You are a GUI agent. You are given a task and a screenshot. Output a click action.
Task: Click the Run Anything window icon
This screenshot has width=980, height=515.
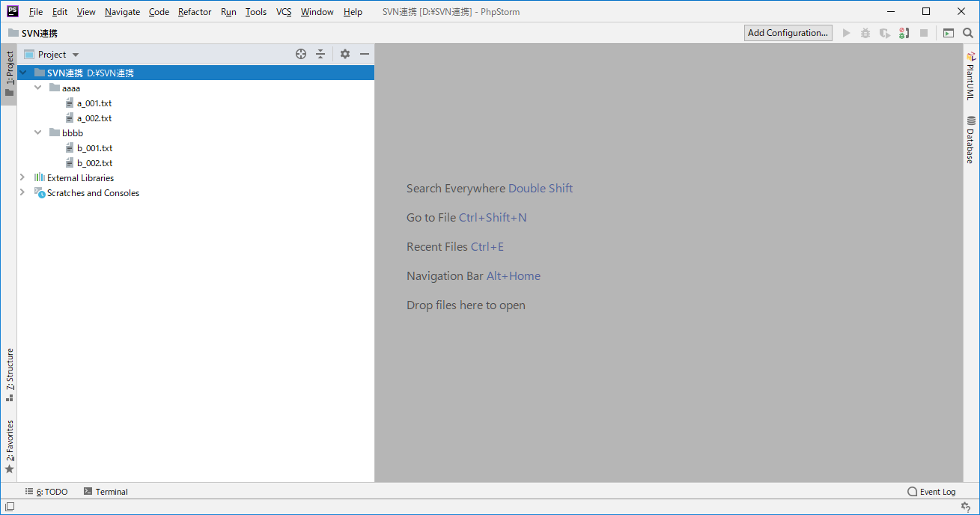(949, 33)
